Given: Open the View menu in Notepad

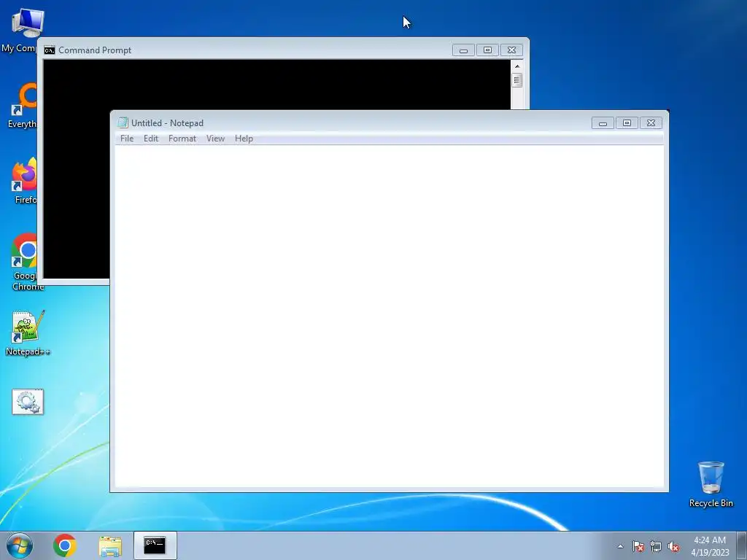Looking at the screenshot, I should pos(215,139).
